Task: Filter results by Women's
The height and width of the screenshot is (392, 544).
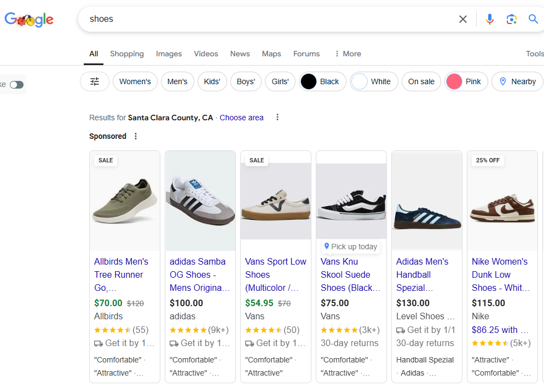Action: coord(135,81)
